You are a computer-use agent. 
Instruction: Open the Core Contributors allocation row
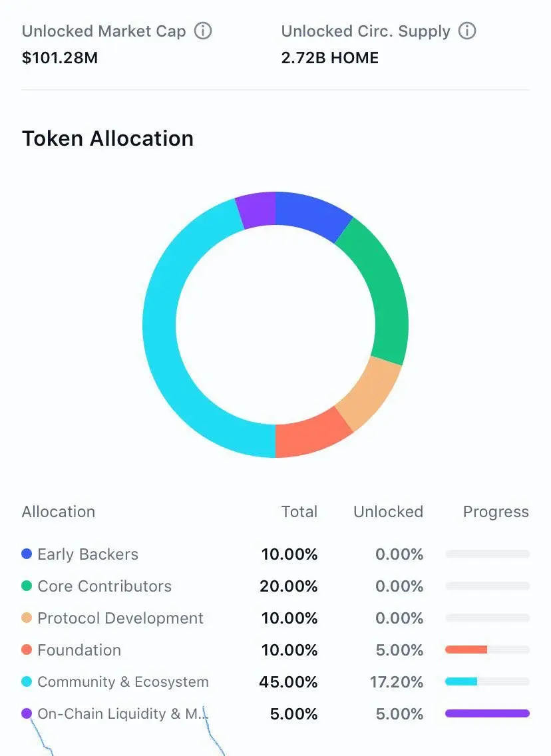[275, 586]
